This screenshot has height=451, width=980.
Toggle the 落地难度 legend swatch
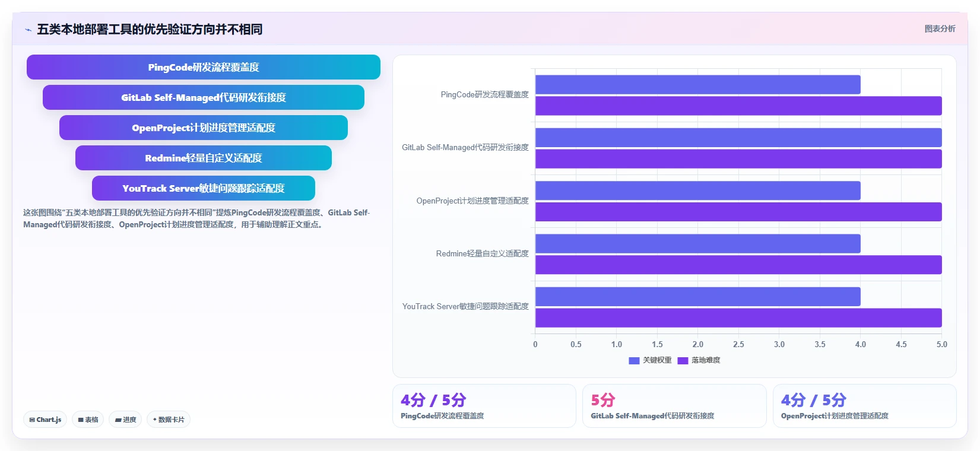(x=683, y=360)
